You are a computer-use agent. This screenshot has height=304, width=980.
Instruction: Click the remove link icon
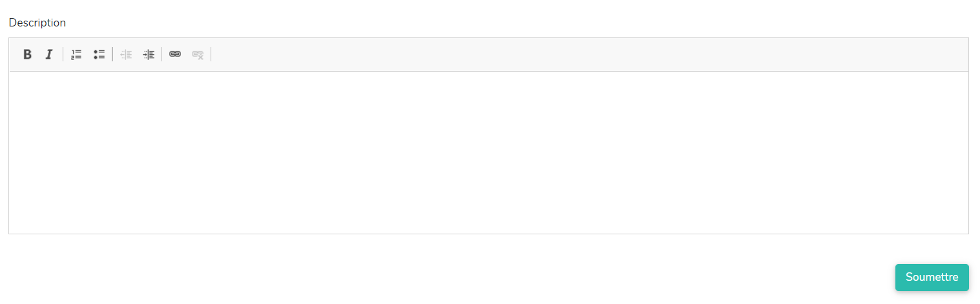pos(198,54)
